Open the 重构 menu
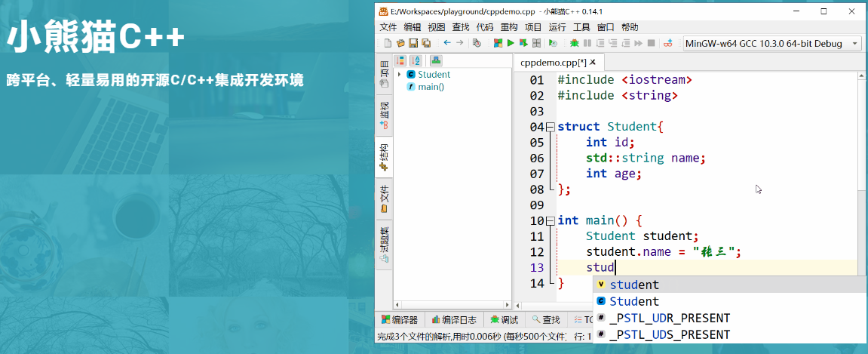 (x=509, y=27)
